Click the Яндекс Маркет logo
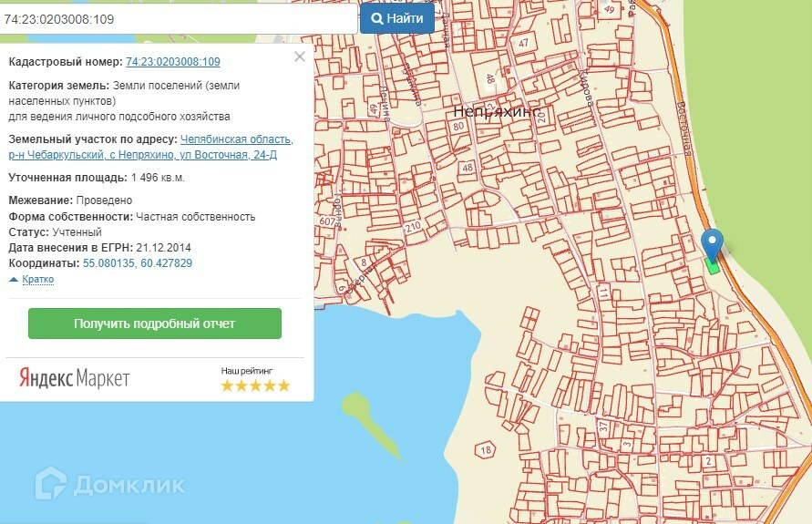Viewport: 812px width, 524px height. [x=75, y=378]
